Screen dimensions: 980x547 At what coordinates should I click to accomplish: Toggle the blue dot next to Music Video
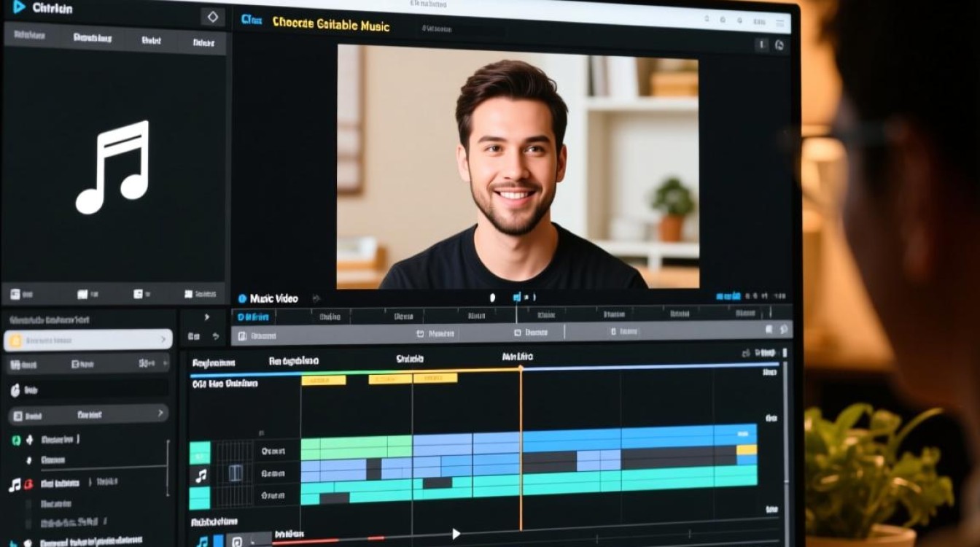[x=242, y=298]
